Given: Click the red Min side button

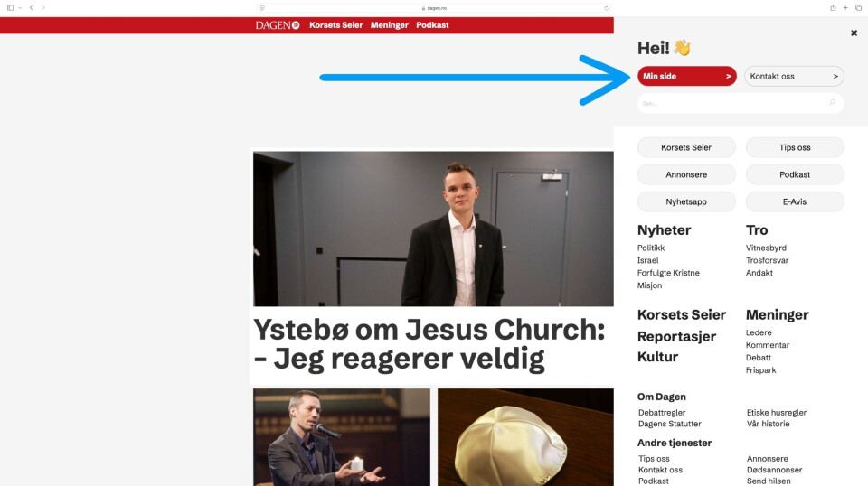Looking at the screenshot, I should 686,76.
